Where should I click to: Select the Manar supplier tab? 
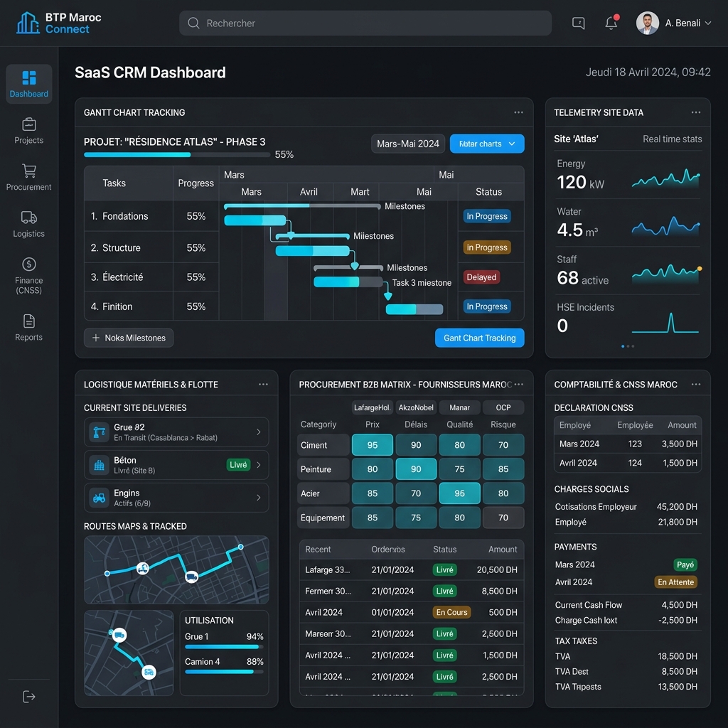point(460,407)
